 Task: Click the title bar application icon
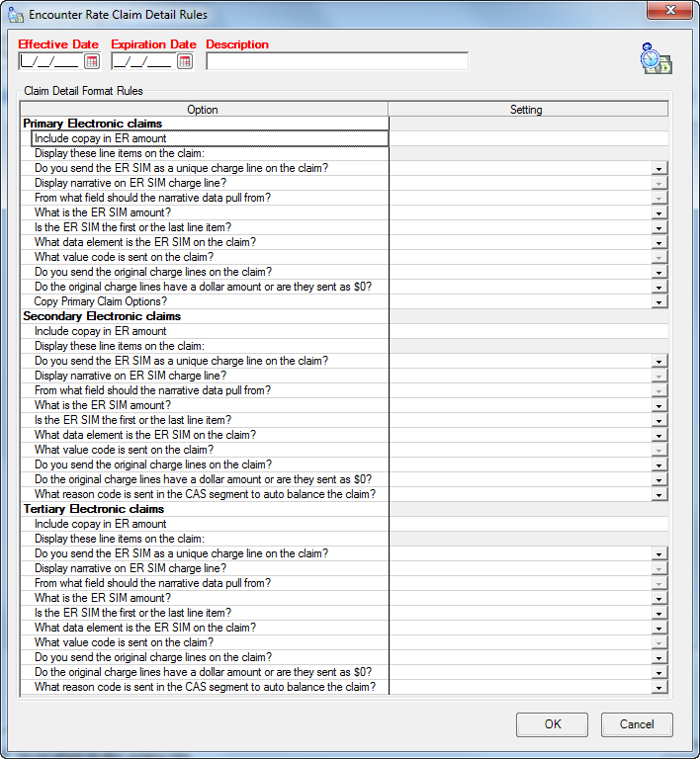tap(16, 15)
